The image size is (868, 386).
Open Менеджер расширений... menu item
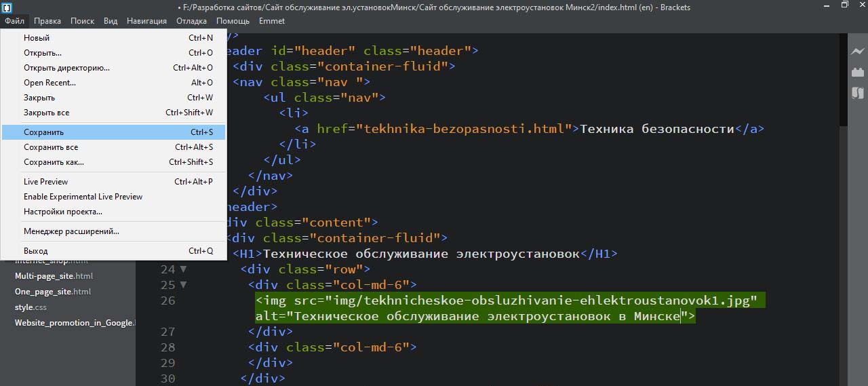pos(71,231)
